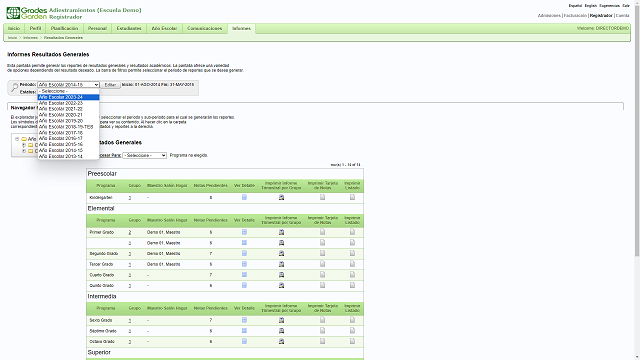Open group 1 link for Kindergarten
This screenshot has height=360, width=640.
point(130,198)
